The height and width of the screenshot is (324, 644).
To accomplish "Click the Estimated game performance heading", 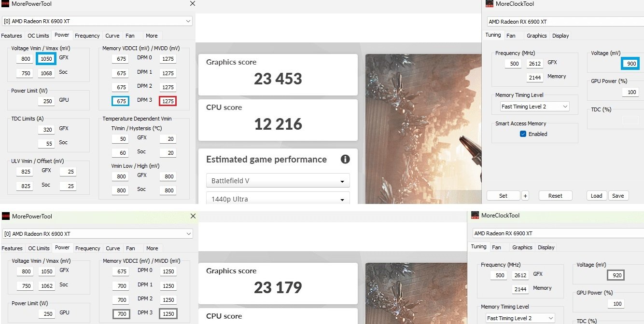I will click(x=266, y=159).
